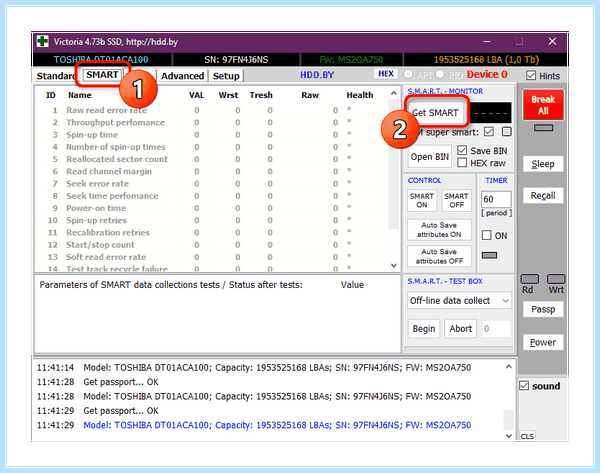Click the log scrollbar down arrow
Viewport: 600px width, 473px height.
click(x=509, y=435)
